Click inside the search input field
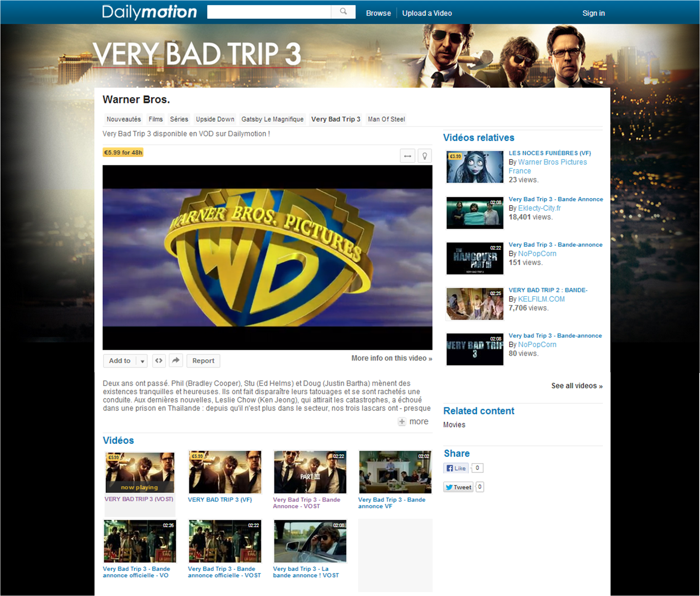 click(269, 11)
